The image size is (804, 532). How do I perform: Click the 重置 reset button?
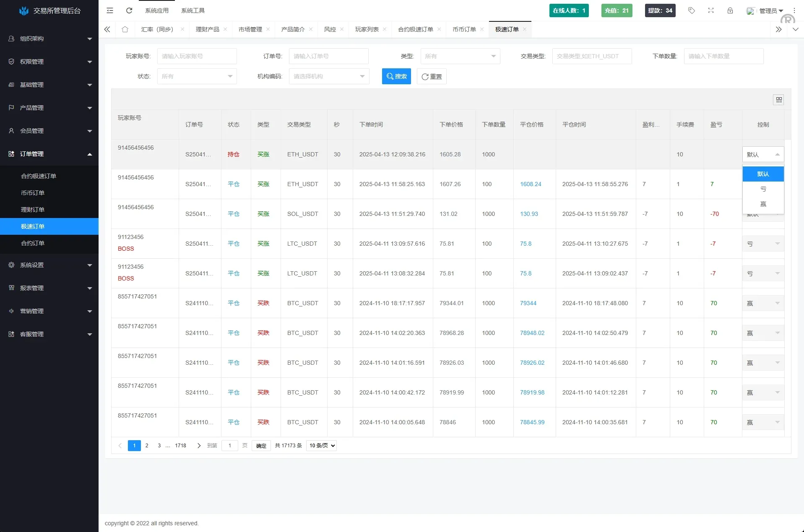(x=432, y=76)
